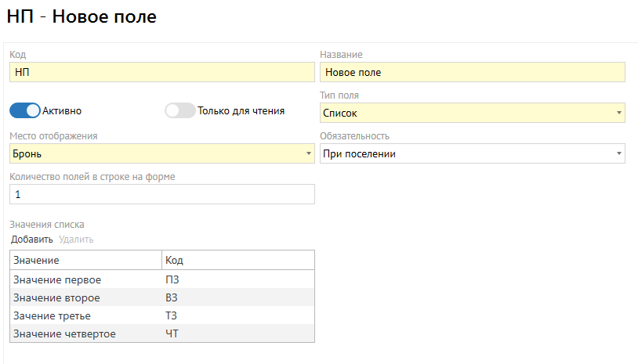Open the Обязательность dropdown list

tap(472, 153)
